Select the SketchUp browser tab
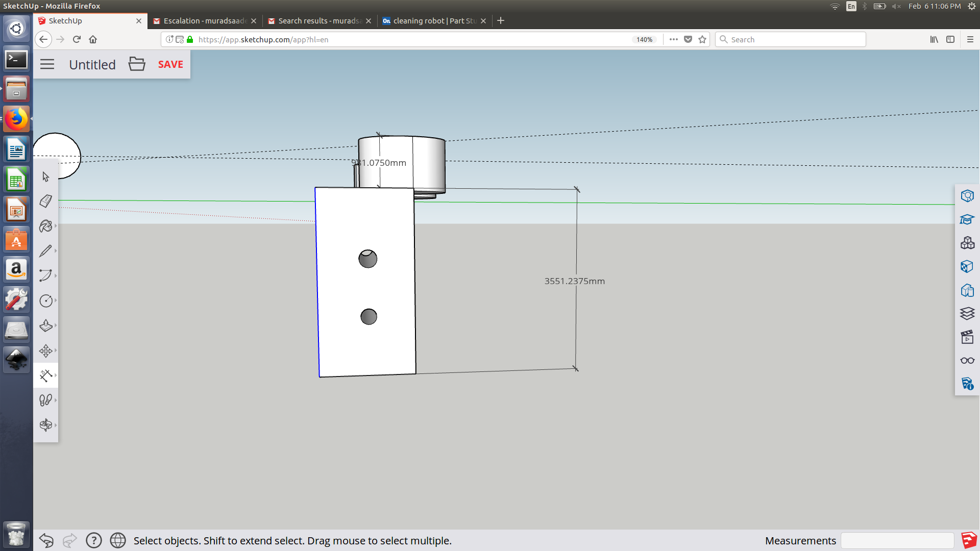This screenshot has height=551, width=980. pyautogui.click(x=89, y=21)
